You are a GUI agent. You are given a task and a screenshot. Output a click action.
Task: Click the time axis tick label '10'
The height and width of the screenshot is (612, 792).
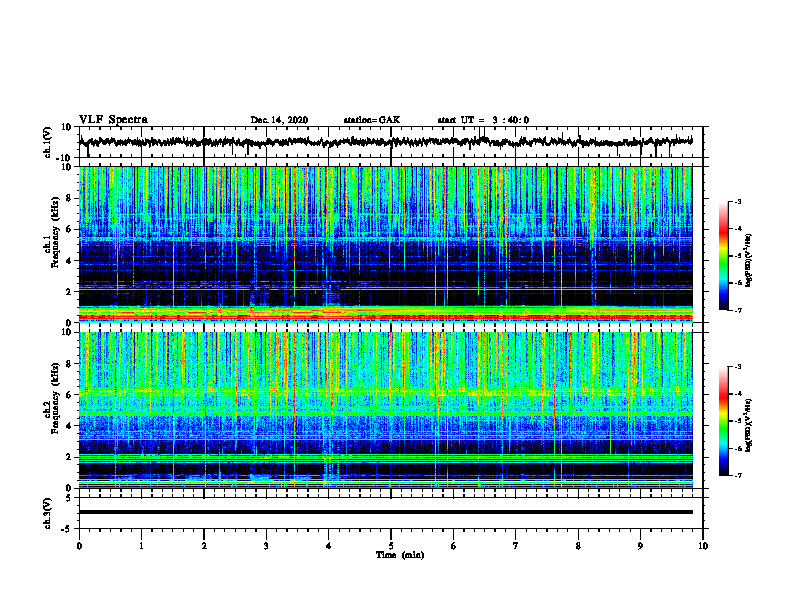pos(703,546)
